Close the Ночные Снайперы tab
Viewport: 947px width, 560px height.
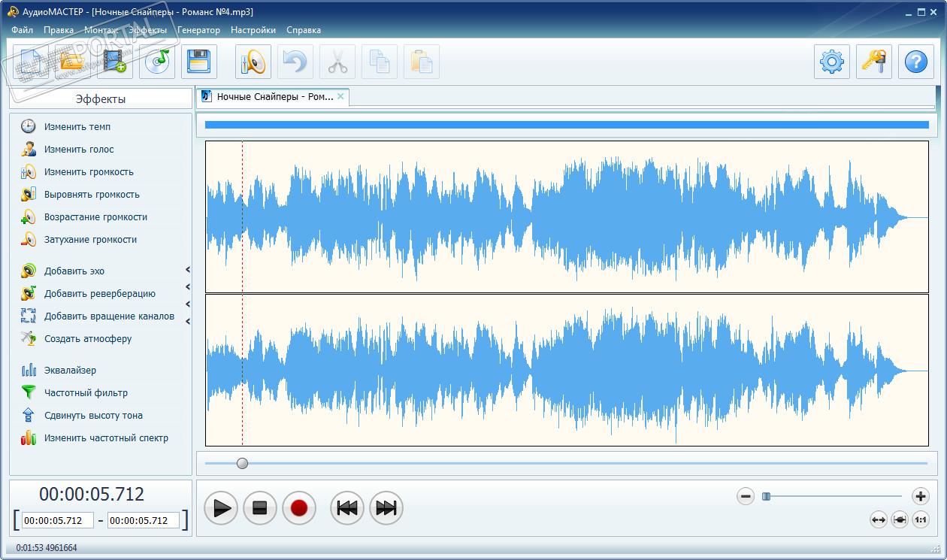point(340,96)
